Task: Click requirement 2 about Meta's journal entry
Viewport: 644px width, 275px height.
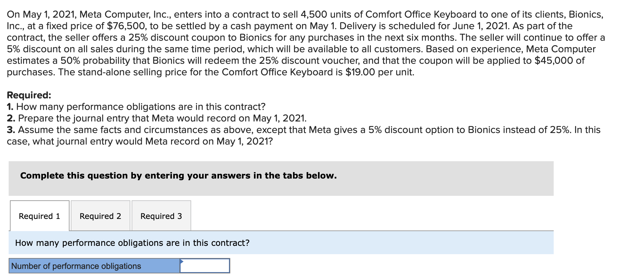Action: click(x=157, y=118)
